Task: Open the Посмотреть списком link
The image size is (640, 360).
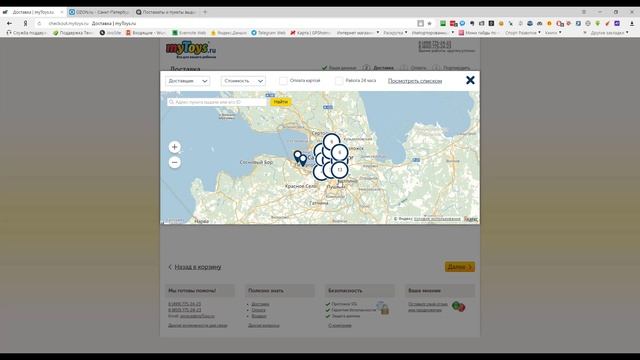Action: (415, 81)
